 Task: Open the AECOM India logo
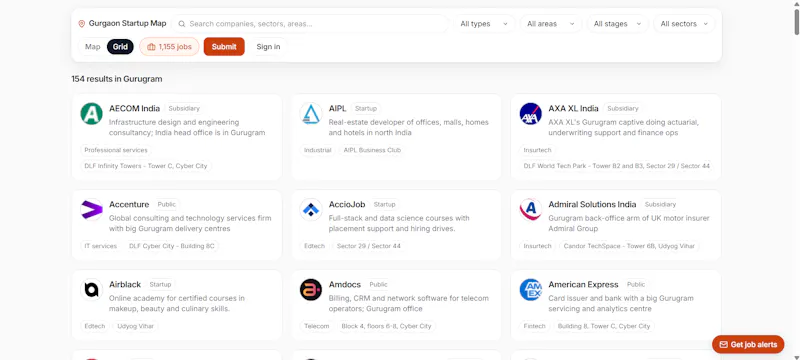(91, 114)
